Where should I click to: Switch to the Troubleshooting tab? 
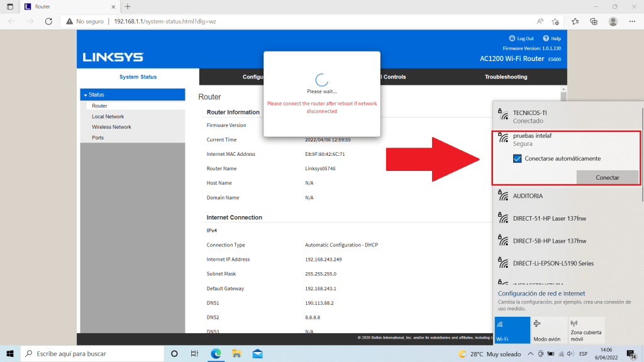506,77
